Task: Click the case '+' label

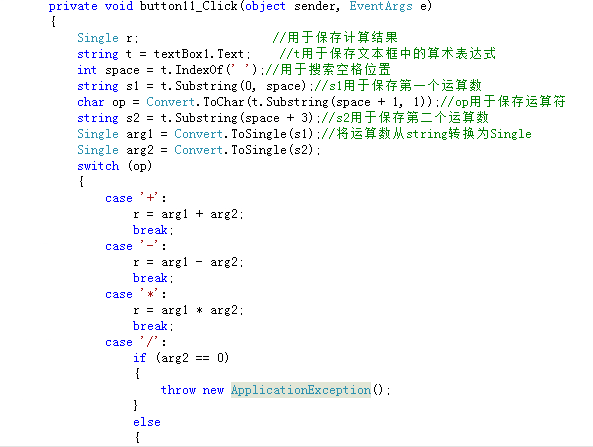Action: pos(135,198)
